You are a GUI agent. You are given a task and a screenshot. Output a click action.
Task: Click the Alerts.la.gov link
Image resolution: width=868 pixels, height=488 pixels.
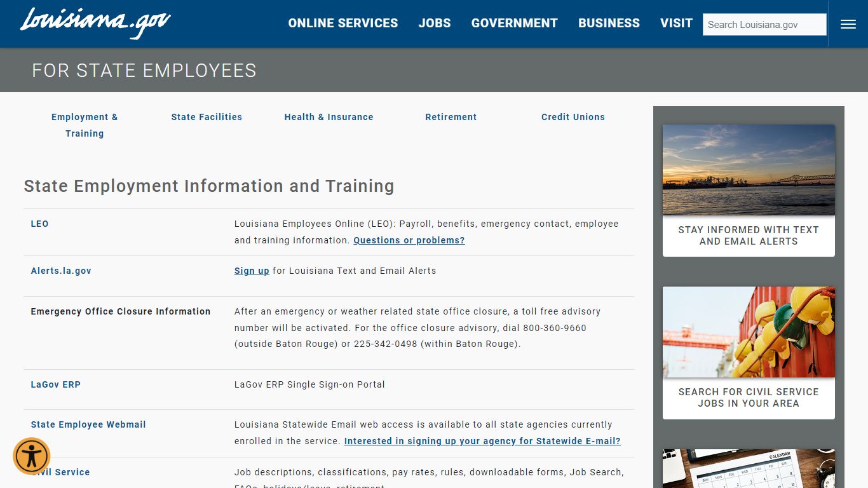(60, 271)
